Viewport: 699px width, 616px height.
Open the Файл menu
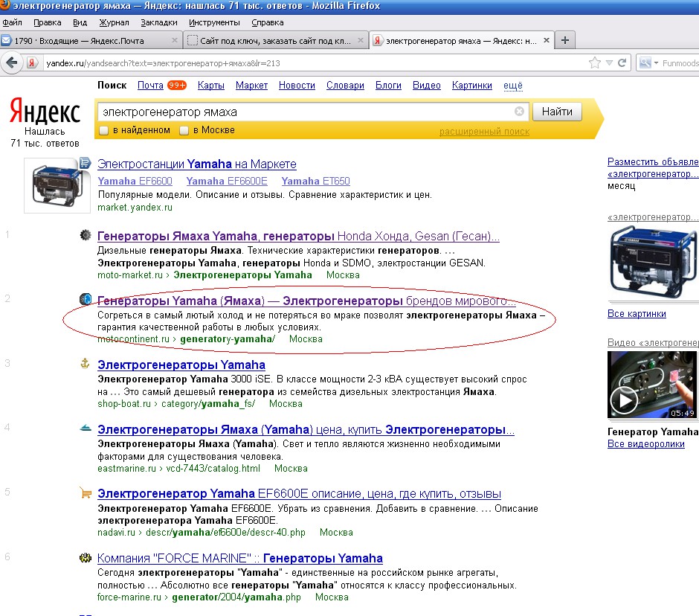[12, 22]
